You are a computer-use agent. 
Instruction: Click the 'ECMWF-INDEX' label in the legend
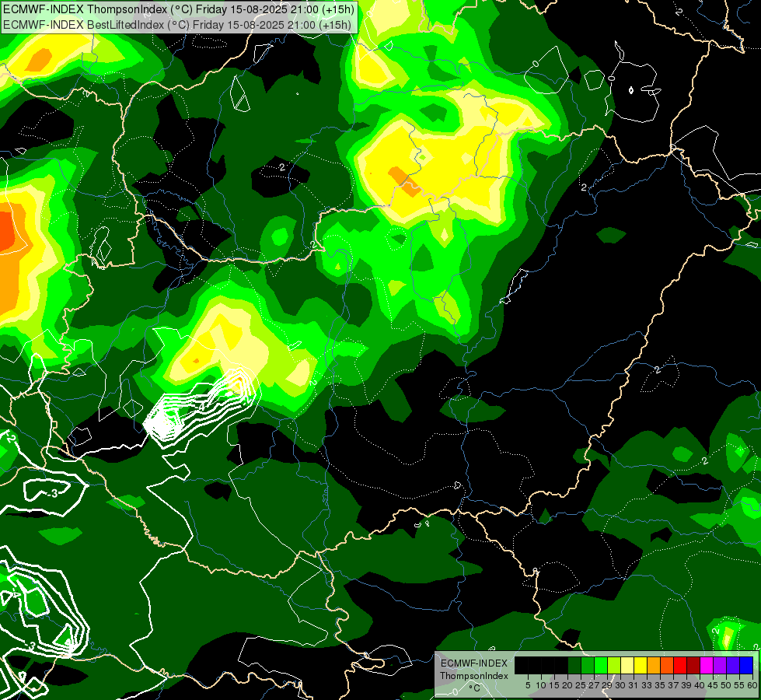point(473,663)
